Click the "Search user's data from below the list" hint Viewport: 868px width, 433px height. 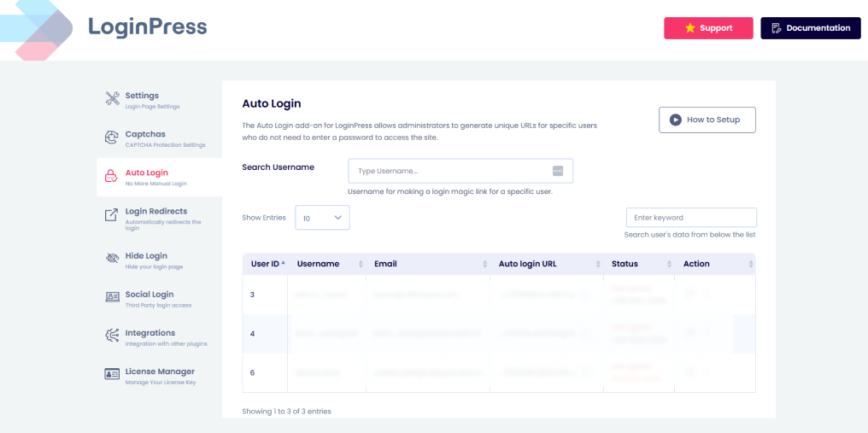[x=689, y=235]
